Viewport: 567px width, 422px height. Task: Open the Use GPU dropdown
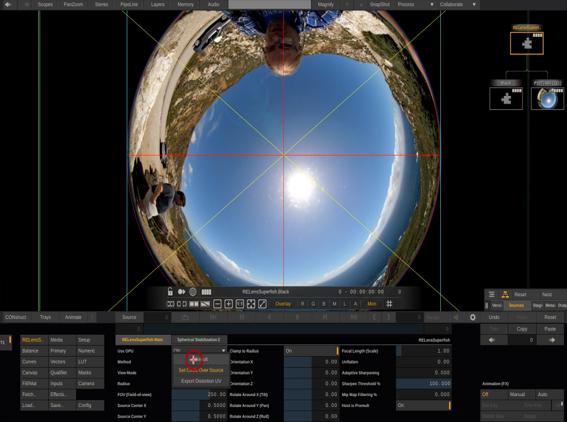199,350
